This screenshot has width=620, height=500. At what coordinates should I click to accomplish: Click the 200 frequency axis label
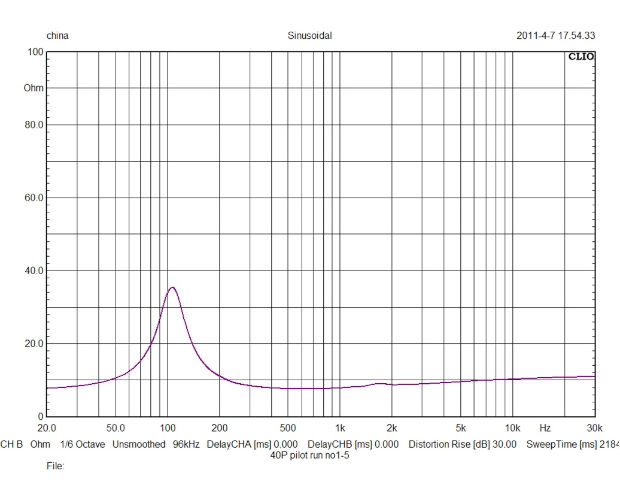click(x=219, y=428)
